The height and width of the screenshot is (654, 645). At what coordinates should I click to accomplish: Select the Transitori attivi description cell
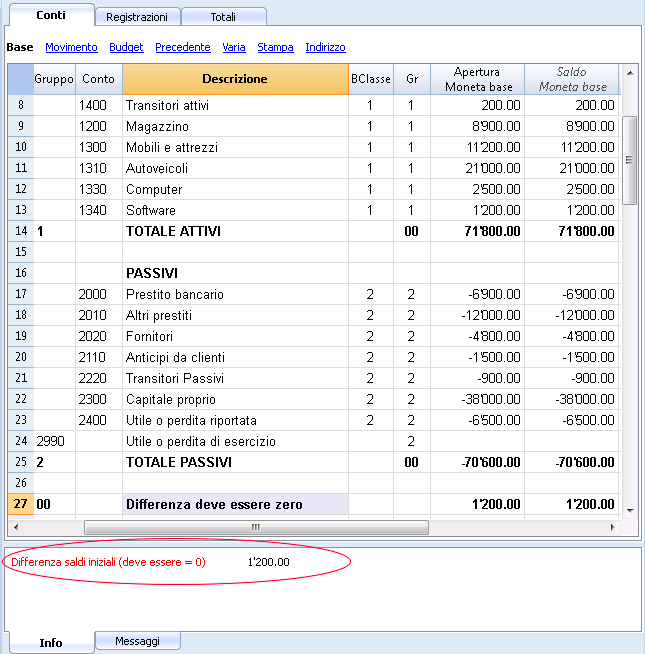(x=235, y=105)
